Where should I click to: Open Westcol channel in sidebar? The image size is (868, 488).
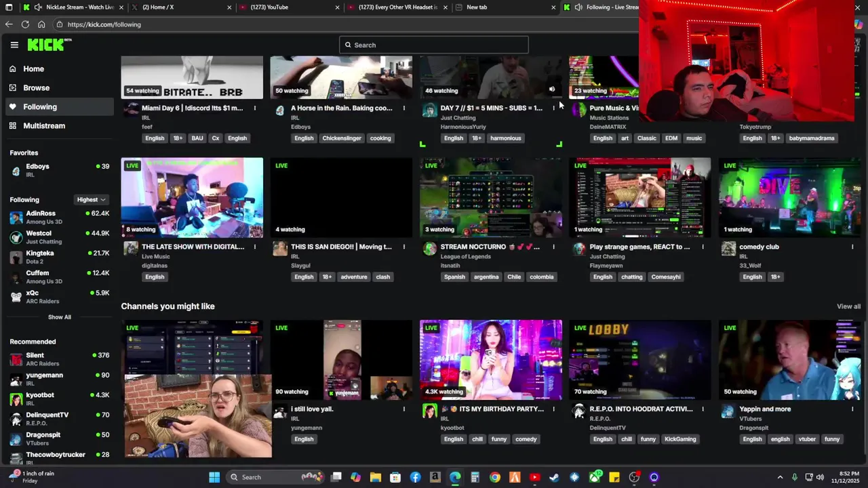coord(60,237)
